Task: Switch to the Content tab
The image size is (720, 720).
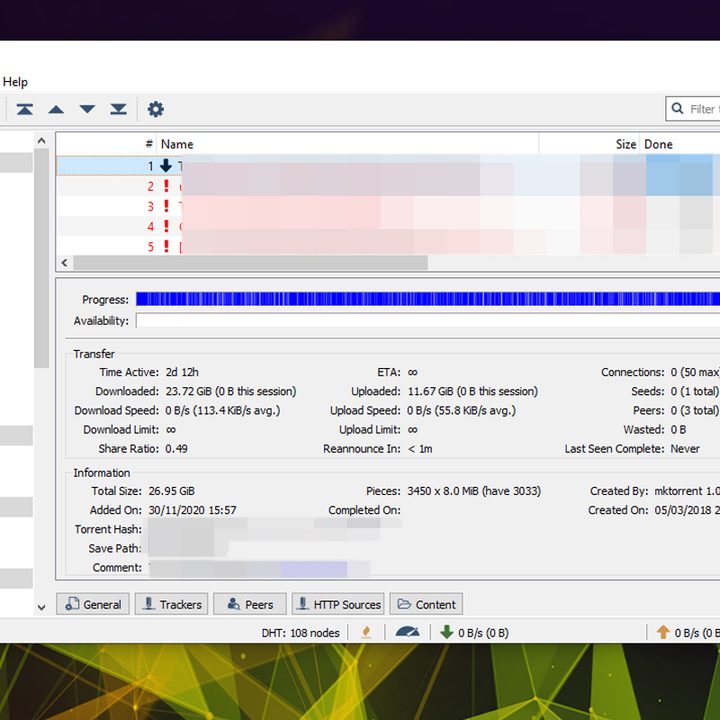Action: (426, 604)
